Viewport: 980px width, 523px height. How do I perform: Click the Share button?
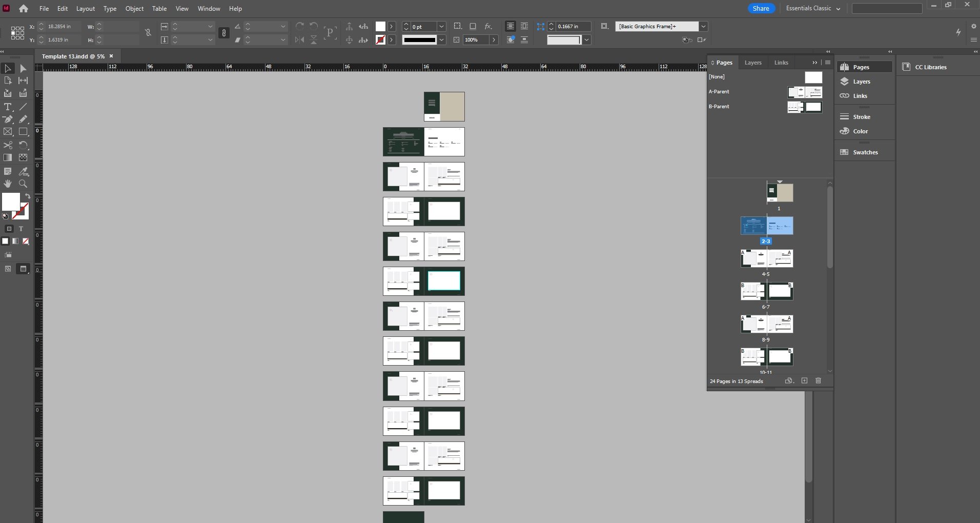pyautogui.click(x=761, y=8)
